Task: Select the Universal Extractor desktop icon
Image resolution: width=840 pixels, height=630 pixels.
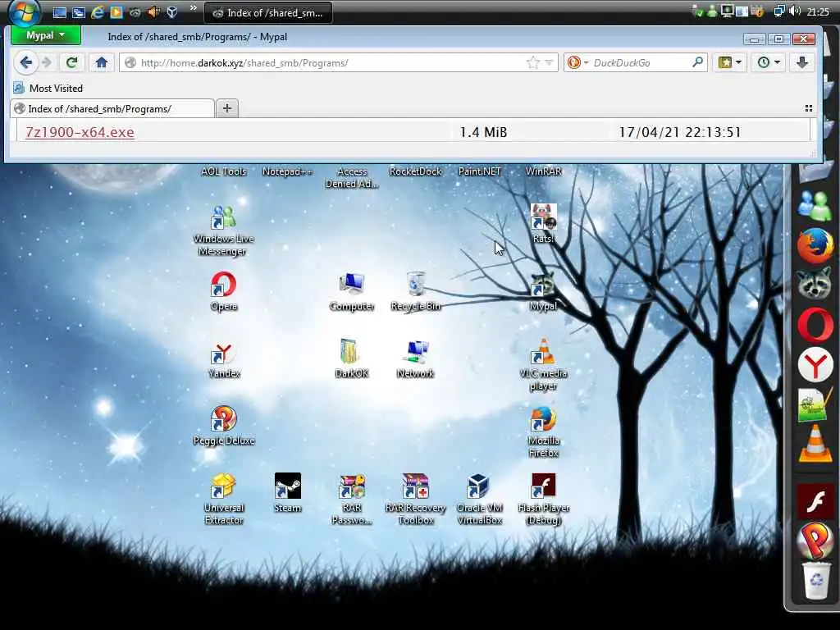Action: pos(223,499)
